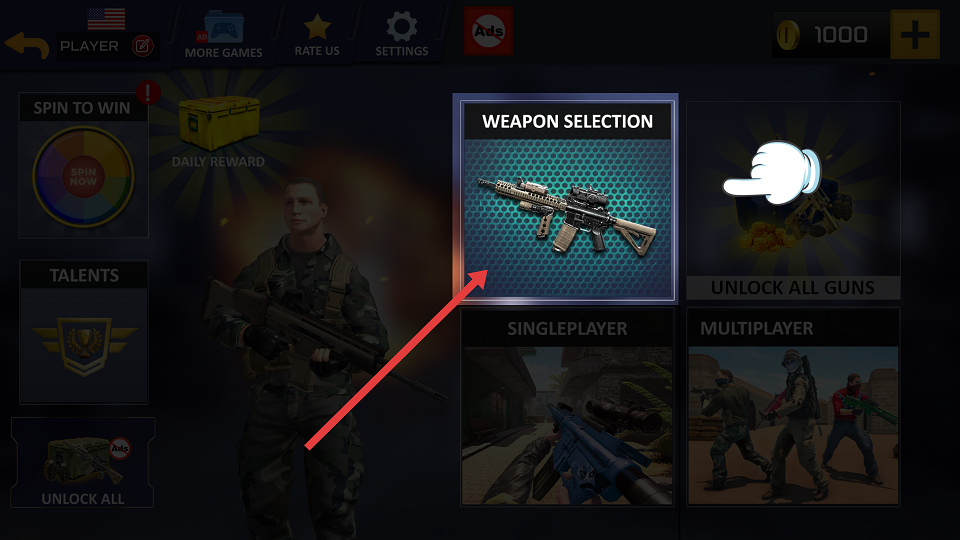Open Settings gear icon
960x540 pixels.
pos(402,27)
